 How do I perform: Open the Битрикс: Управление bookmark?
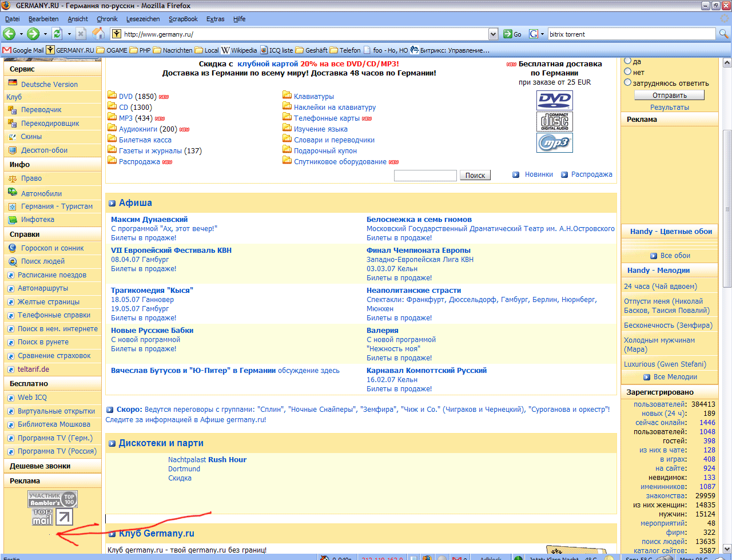pyautogui.click(x=450, y=50)
